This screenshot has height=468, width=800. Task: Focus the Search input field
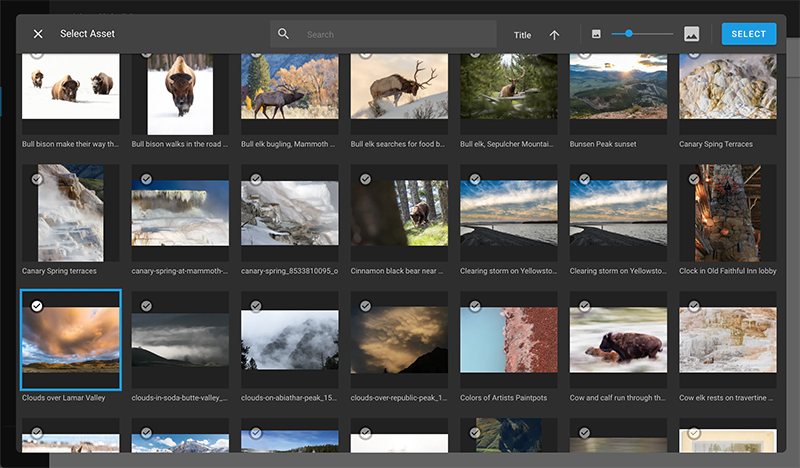(x=383, y=34)
